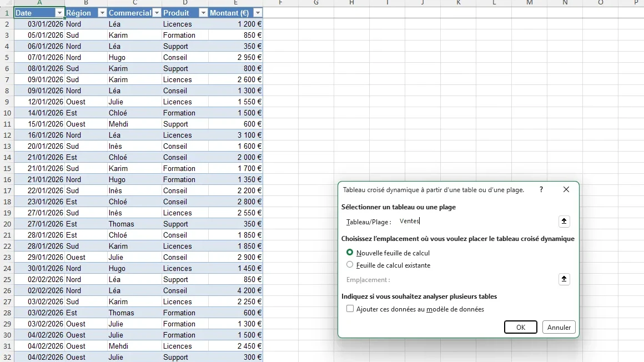Click the 2 550 € amount cell
Screen dimensions: 644x362
[x=235, y=213]
